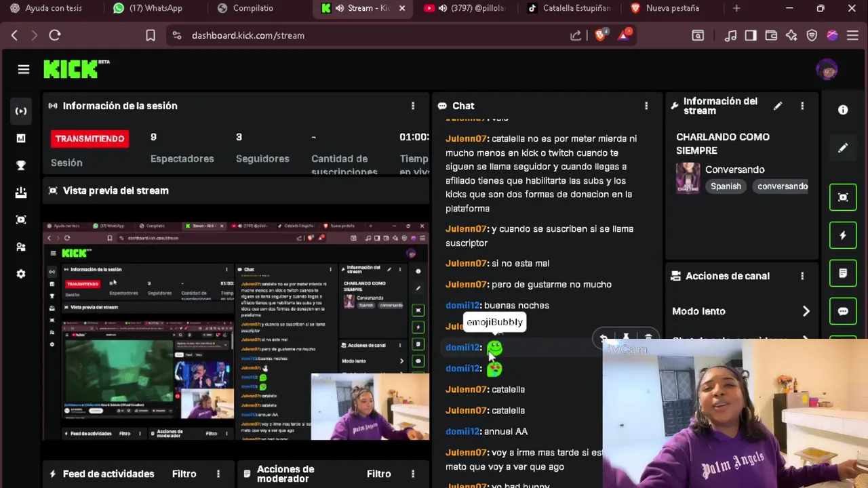Toggle lightning activity panel in right toolbar

[843, 235]
